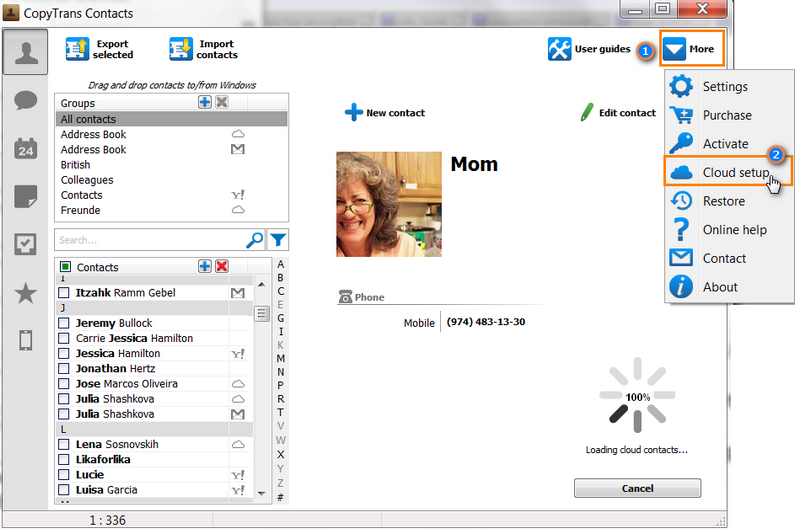The image size is (795, 529).
Task: Open the Contacts sidebar section
Action: [25, 52]
